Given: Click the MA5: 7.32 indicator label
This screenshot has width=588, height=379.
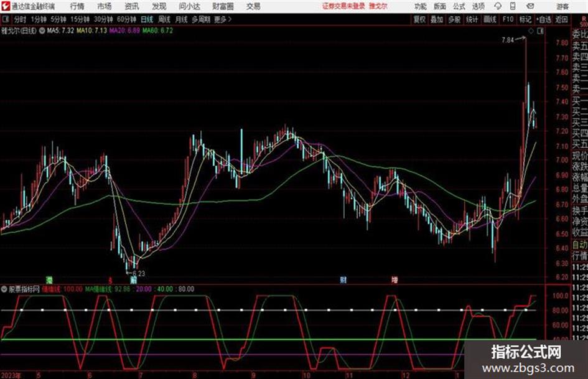Looking at the screenshot, I should [x=60, y=30].
